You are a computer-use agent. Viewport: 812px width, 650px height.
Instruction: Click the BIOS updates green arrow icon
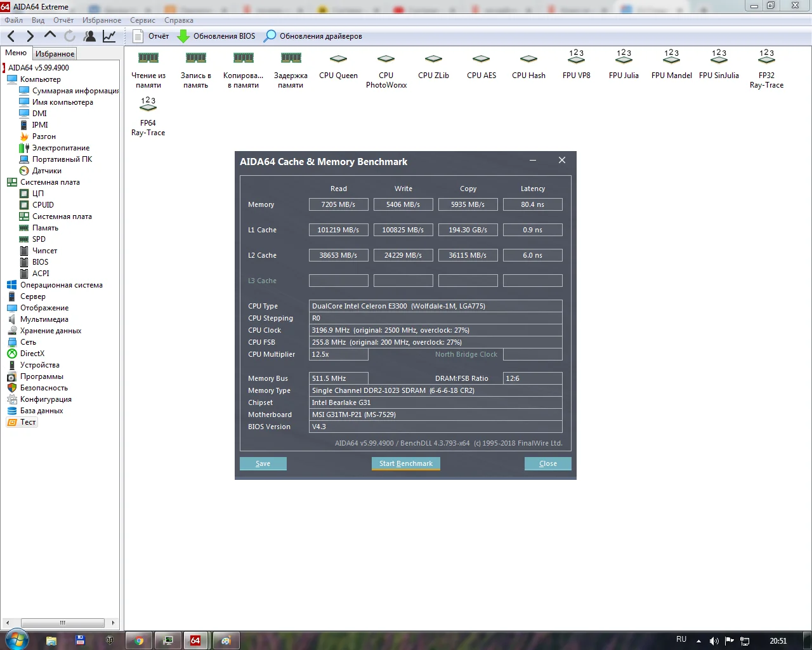183,36
